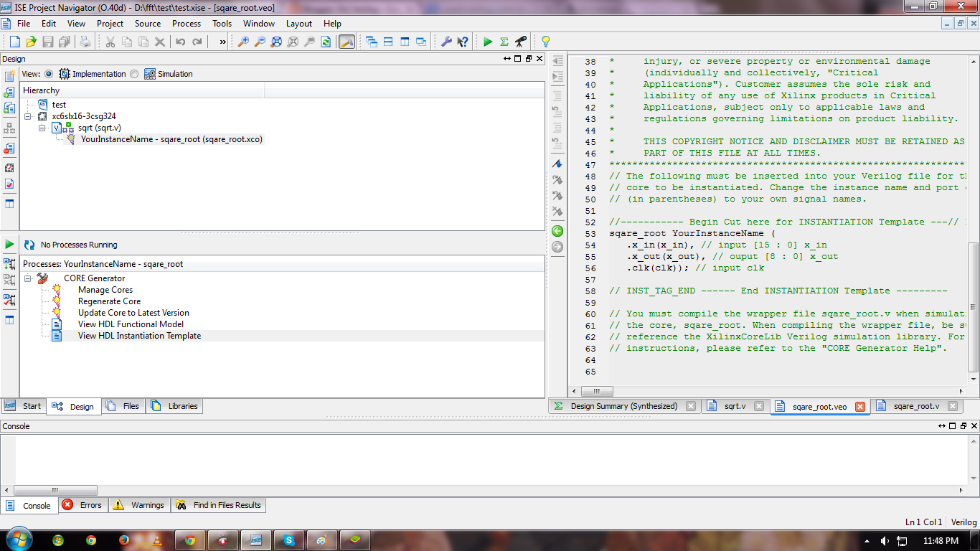Close the Design panel

point(540,59)
